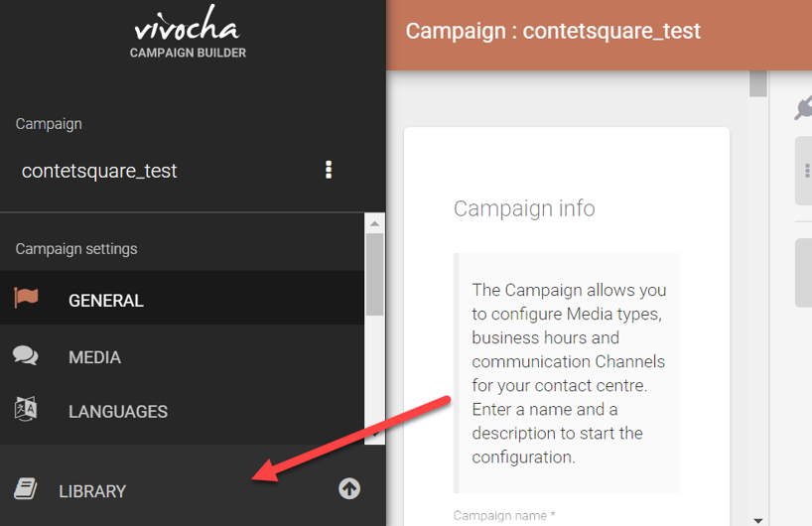Image resolution: width=812 pixels, height=526 pixels.
Task: Click the orange flag icon for General
Action: [26, 298]
